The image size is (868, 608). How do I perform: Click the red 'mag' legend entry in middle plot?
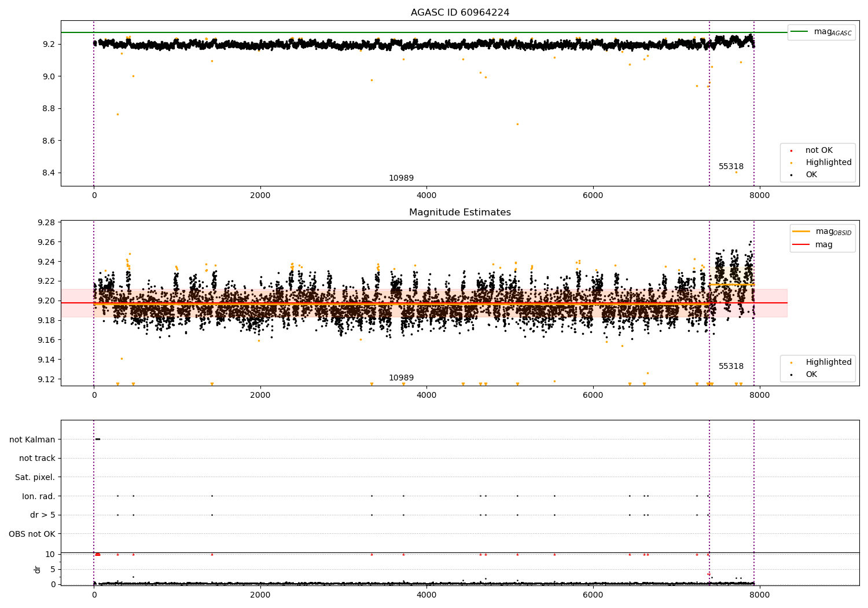coord(823,244)
